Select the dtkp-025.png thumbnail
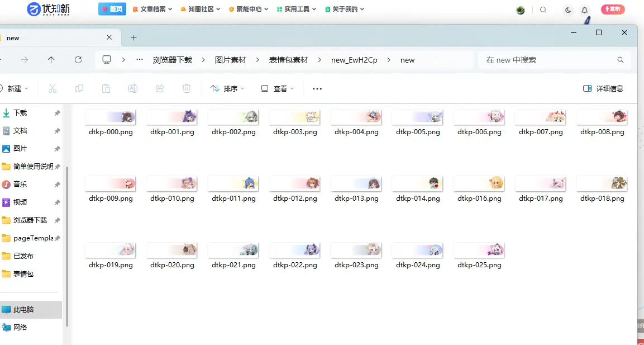Screen dimensions: 644x345 tap(479, 251)
